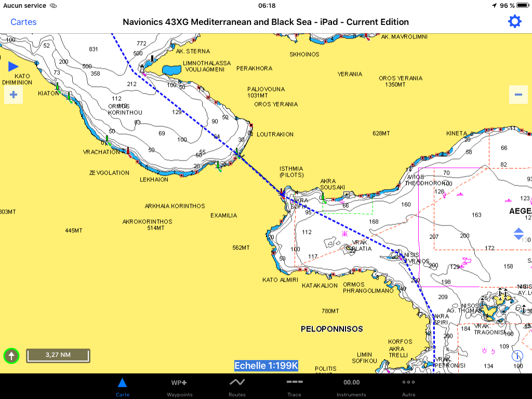
Task: Switch to the Carte tab
Action: point(123,387)
